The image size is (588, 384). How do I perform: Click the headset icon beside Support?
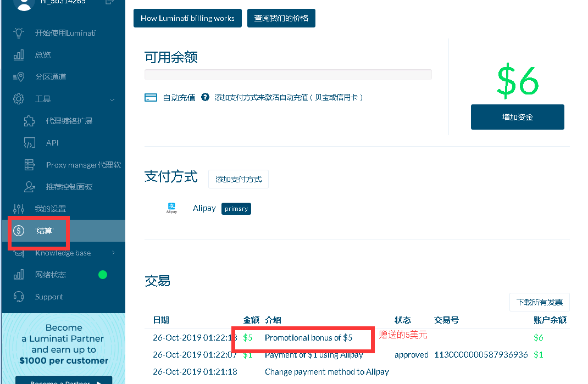(19, 297)
